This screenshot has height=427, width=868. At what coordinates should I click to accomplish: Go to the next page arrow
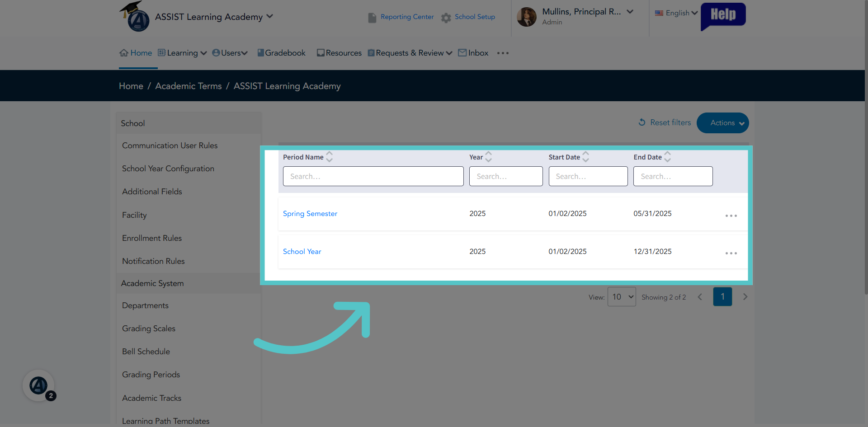click(x=745, y=297)
